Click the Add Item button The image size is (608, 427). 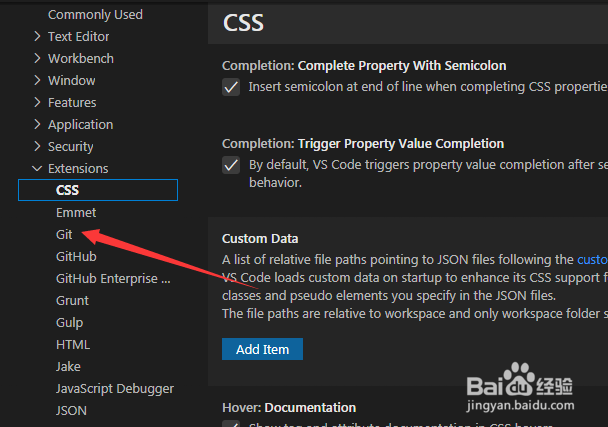262,349
